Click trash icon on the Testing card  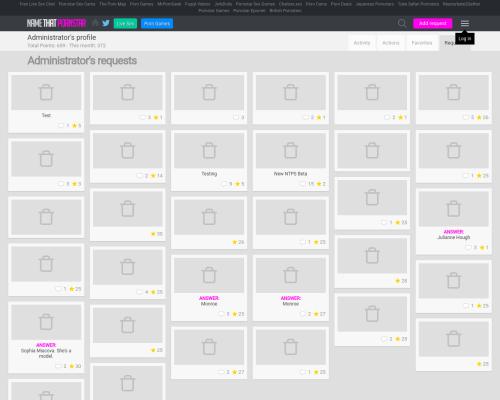pyautogui.click(x=209, y=151)
